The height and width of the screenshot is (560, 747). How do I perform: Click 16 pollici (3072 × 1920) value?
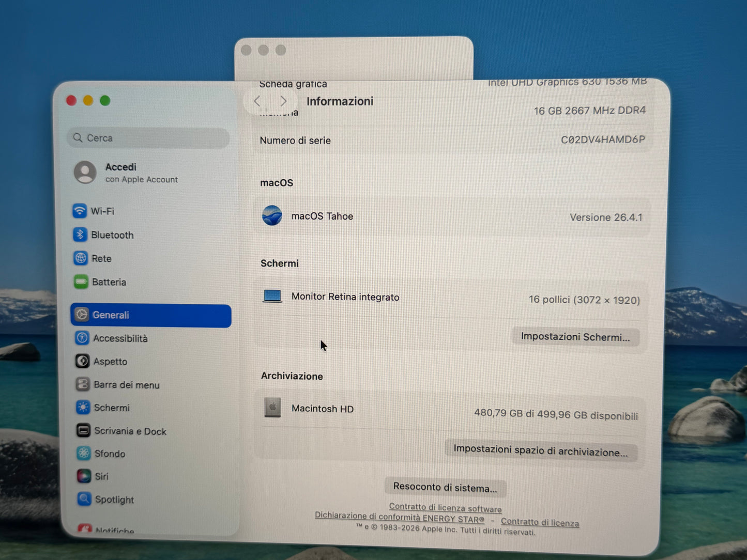pyautogui.click(x=584, y=300)
